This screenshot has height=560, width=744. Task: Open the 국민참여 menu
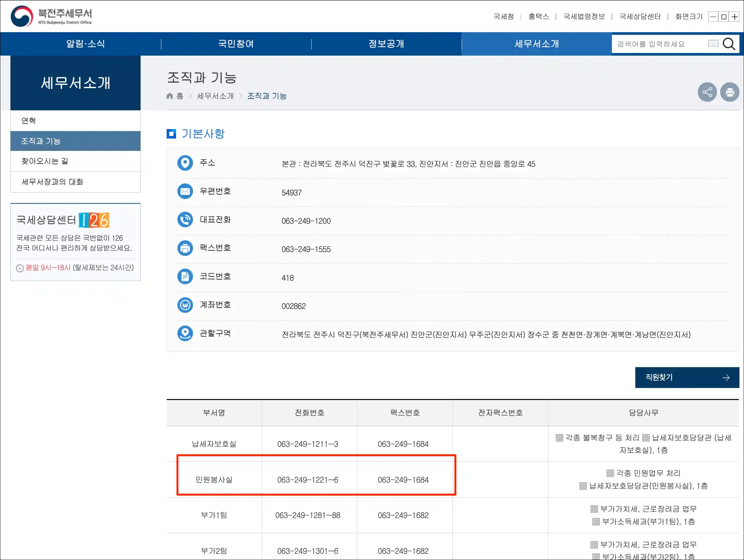(x=236, y=44)
